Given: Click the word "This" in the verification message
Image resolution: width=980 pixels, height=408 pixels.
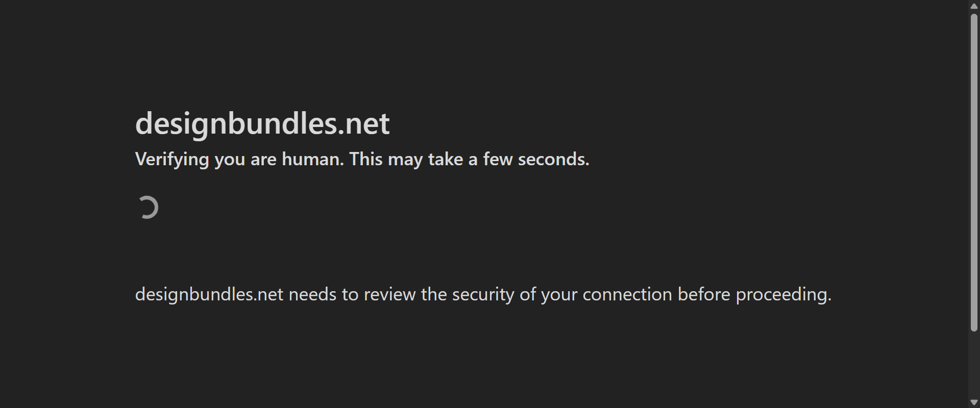Looking at the screenshot, I should [x=365, y=159].
